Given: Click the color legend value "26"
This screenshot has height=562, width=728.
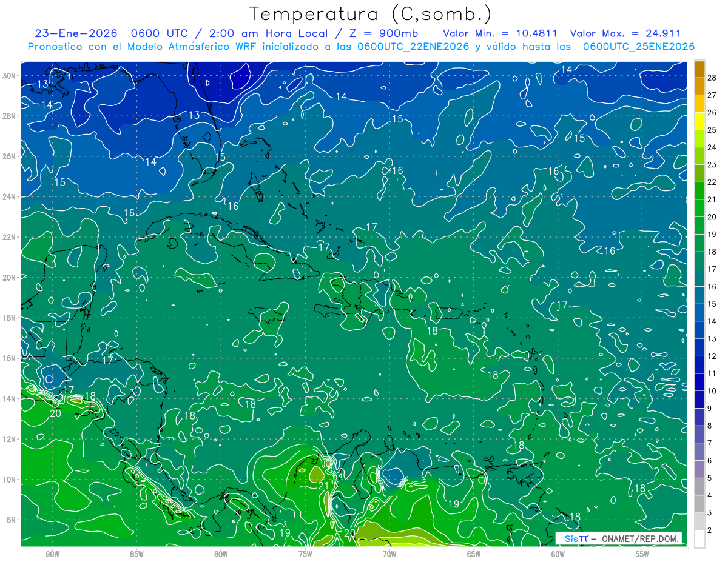Looking at the screenshot, I should (x=712, y=113).
